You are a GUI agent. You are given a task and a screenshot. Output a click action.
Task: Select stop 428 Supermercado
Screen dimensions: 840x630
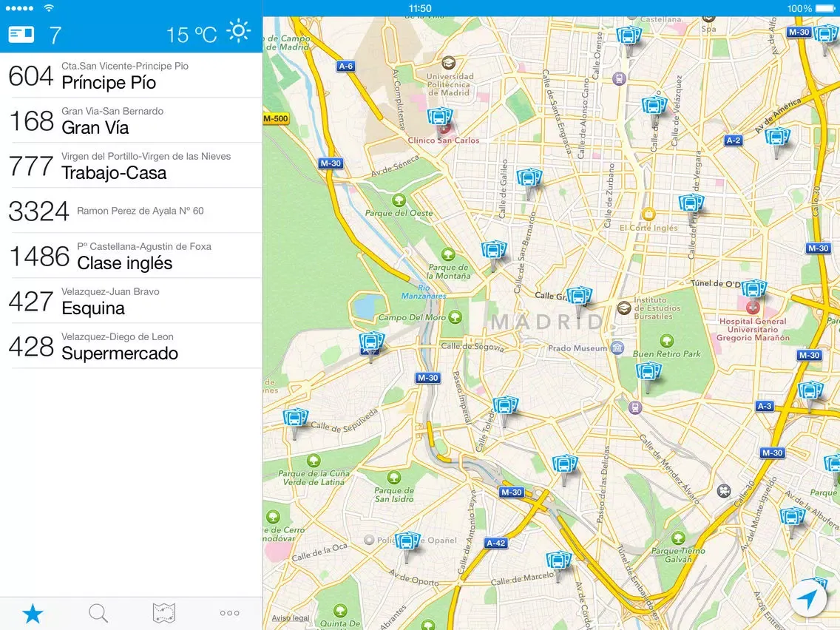131,346
